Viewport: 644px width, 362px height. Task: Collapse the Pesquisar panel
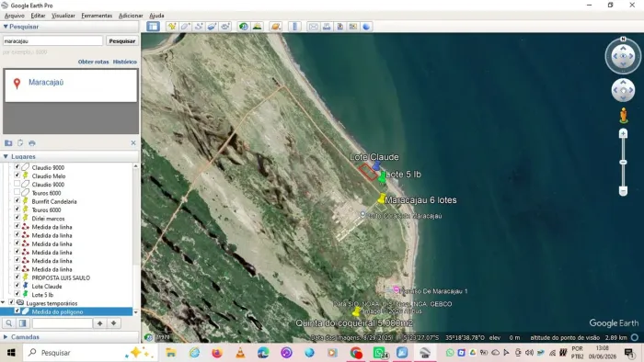(x=6, y=27)
